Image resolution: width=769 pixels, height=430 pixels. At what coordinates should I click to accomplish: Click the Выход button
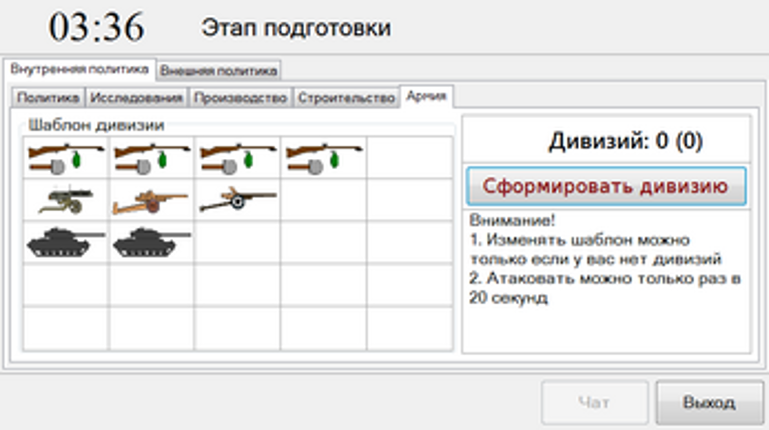tap(709, 403)
